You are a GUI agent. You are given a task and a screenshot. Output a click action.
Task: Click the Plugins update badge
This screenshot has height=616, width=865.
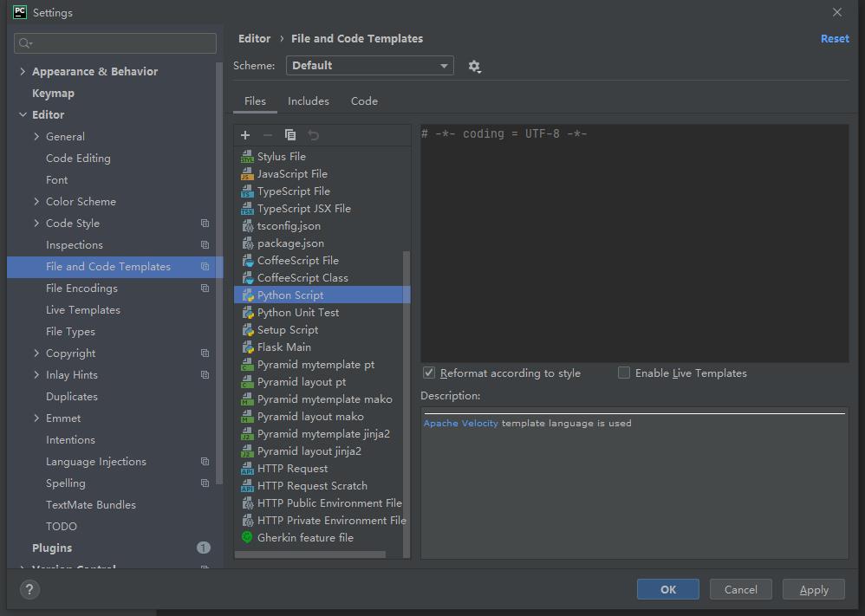pos(204,548)
